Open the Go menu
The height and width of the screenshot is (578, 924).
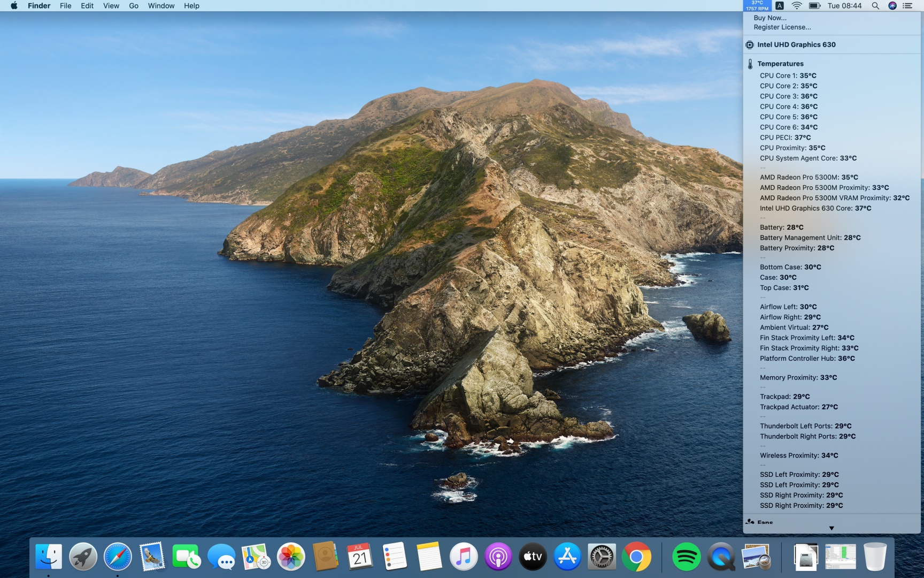[x=134, y=6]
